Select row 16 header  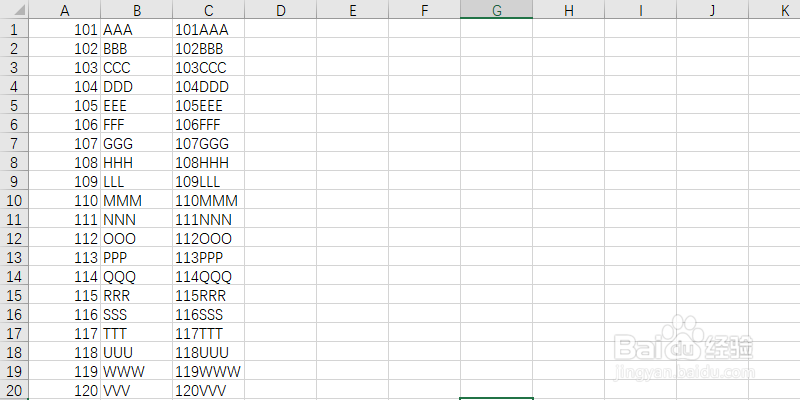point(14,313)
